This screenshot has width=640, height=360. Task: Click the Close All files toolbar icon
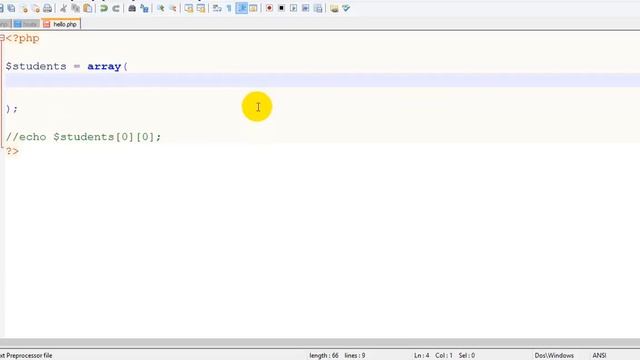[x=36, y=8]
